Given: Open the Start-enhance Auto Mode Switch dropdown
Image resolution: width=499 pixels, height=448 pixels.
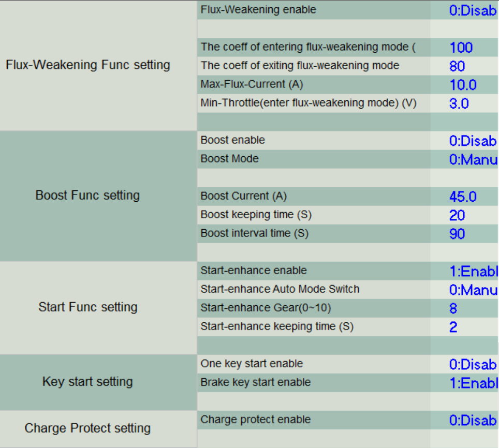Looking at the screenshot, I should pos(473,290).
